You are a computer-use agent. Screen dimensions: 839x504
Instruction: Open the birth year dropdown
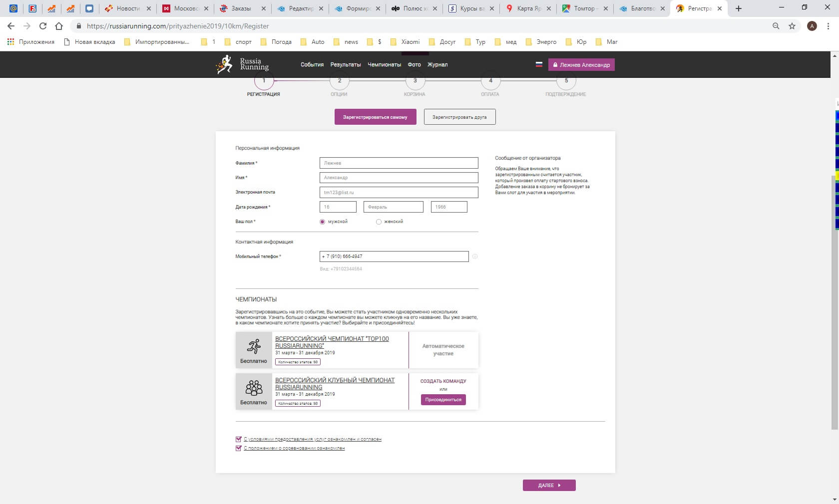tap(449, 207)
